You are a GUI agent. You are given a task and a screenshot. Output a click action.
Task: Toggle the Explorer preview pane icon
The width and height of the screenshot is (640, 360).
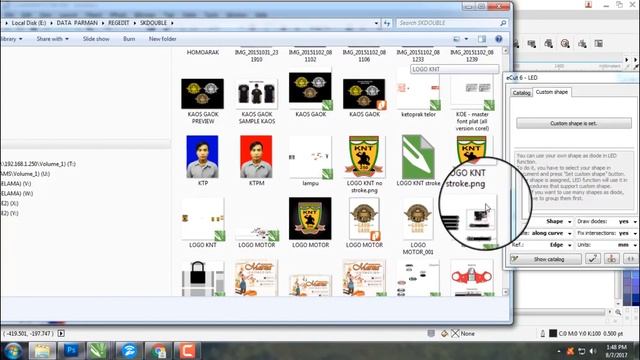click(x=482, y=39)
